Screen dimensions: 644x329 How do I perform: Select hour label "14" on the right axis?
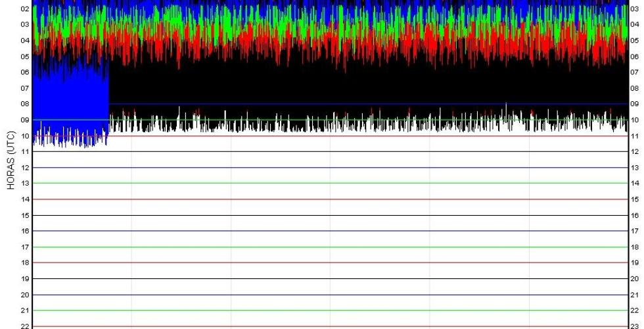pos(635,184)
